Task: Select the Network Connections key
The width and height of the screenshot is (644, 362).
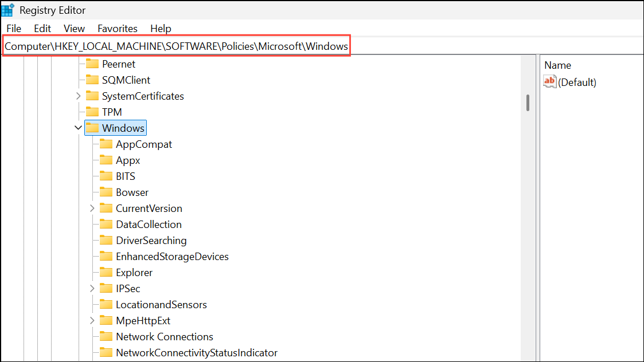Action: pos(164,336)
